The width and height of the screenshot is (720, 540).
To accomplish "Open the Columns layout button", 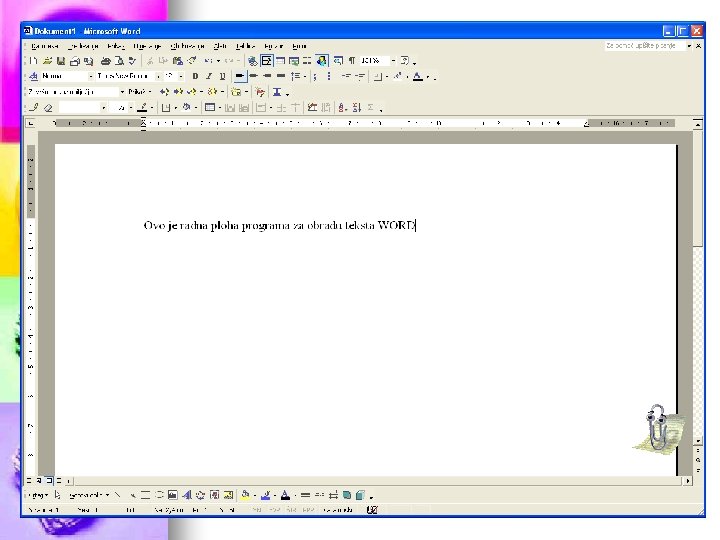I will coord(307,61).
